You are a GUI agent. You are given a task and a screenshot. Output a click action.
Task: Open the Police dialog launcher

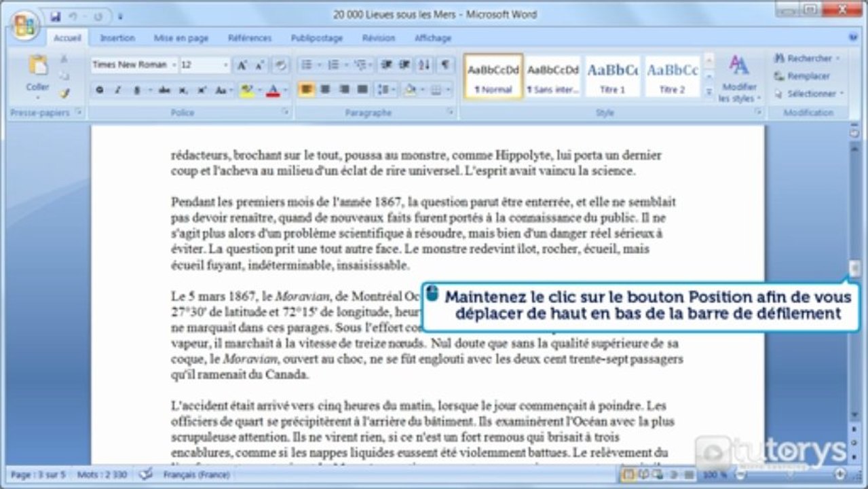[x=286, y=113]
